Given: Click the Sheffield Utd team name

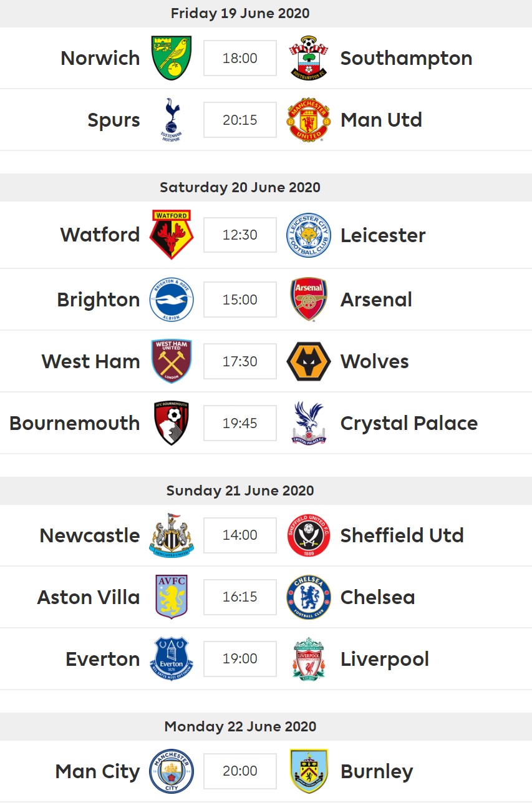Looking at the screenshot, I should point(402,535).
